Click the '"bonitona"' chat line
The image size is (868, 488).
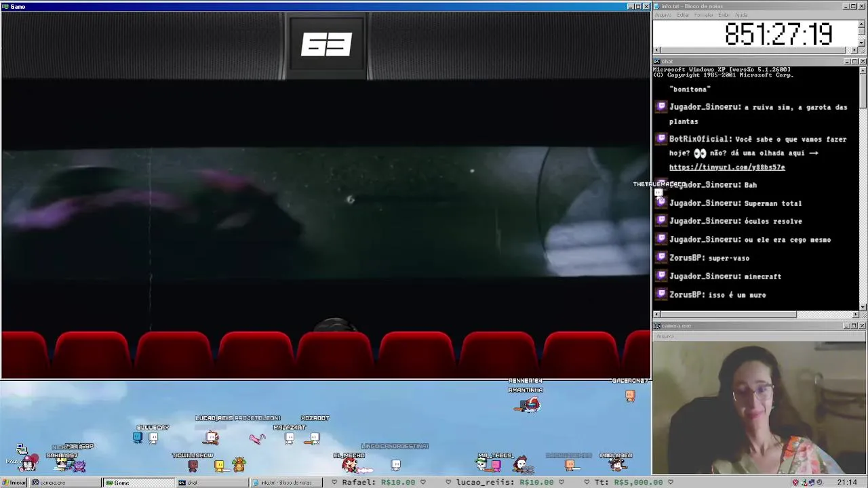(x=690, y=89)
